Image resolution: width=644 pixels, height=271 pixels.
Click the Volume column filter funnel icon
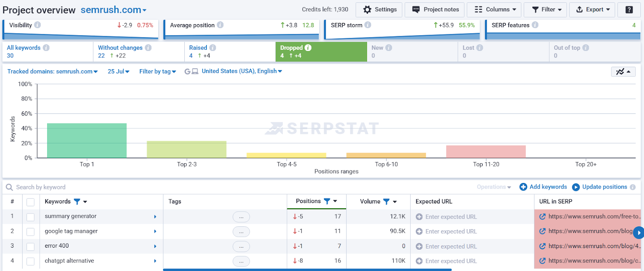[x=386, y=201]
